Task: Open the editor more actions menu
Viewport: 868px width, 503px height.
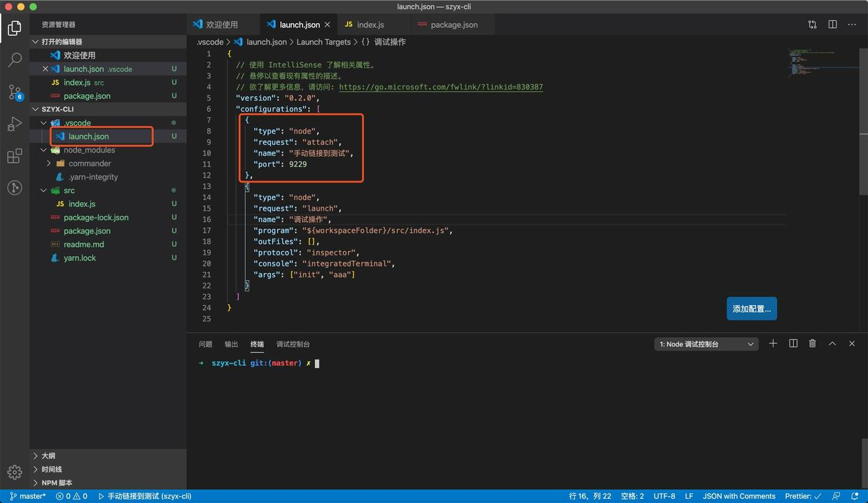Action: [x=852, y=24]
